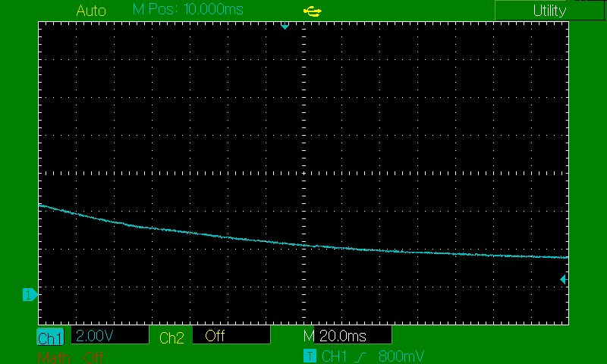This screenshot has width=607, height=364.
Task: Click the channel 1 ground level marker
Action: pos(30,295)
